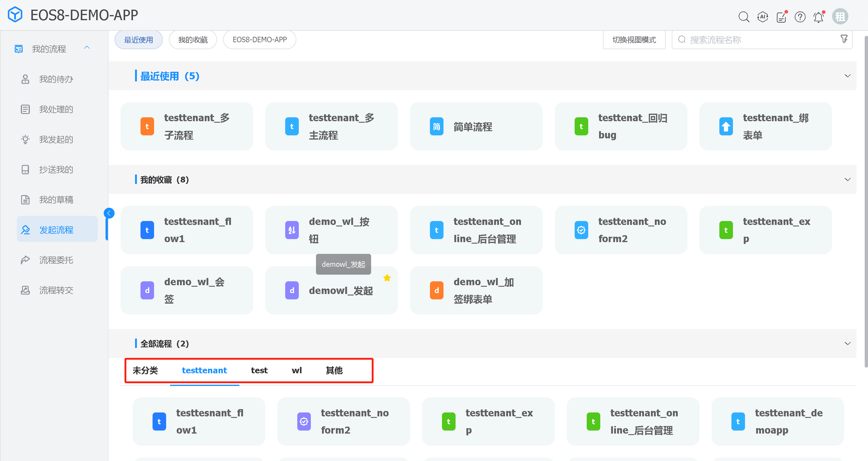
Task: Open the AI assistant icon
Action: tap(762, 17)
